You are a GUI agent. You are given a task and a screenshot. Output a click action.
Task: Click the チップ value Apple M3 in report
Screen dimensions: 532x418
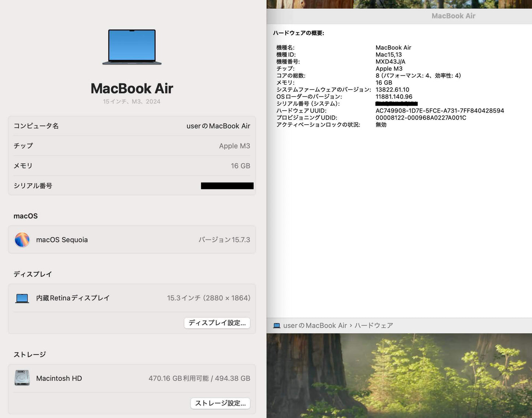pos(389,68)
